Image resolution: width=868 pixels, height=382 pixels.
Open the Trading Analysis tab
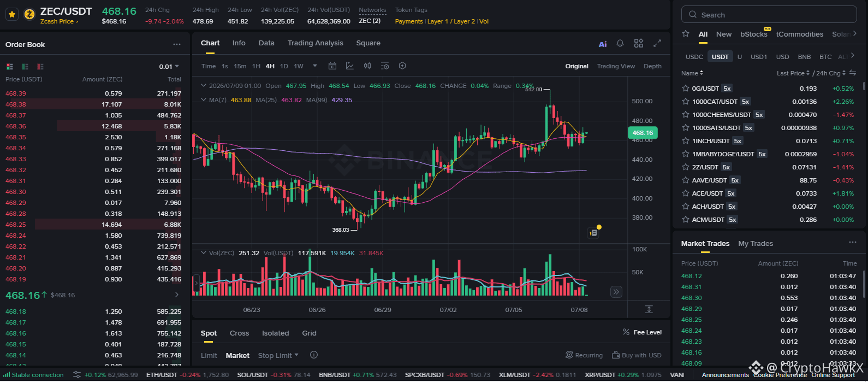[316, 43]
